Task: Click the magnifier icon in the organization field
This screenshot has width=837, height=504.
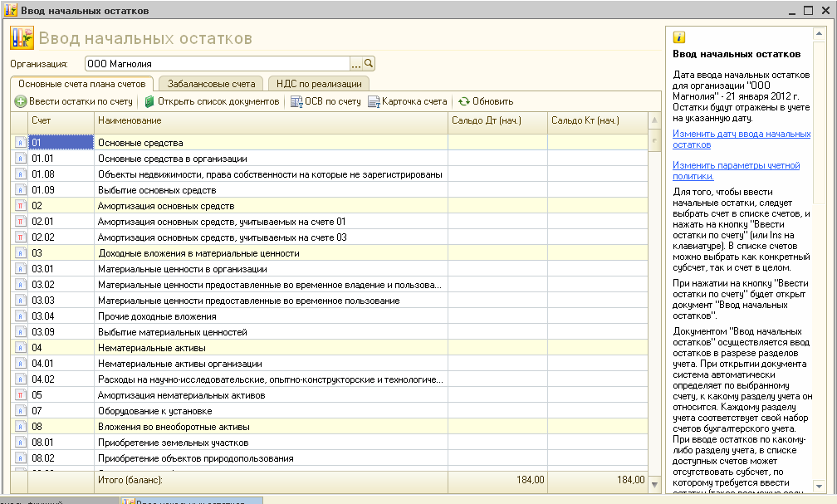Action: (x=369, y=64)
